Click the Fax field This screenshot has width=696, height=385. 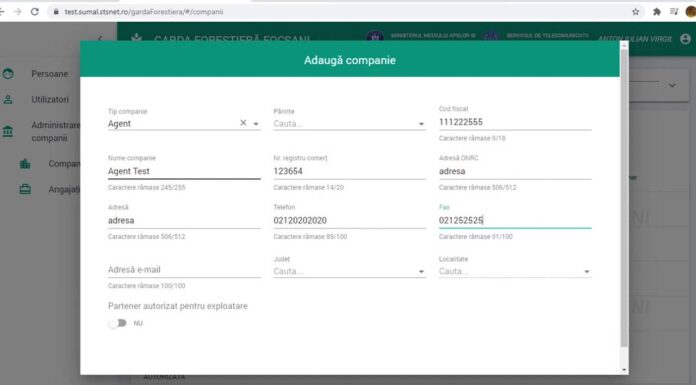pyautogui.click(x=515, y=221)
